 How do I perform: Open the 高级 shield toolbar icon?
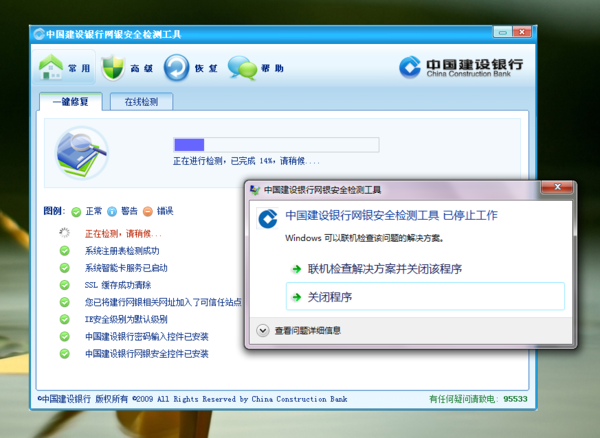pyautogui.click(x=113, y=68)
